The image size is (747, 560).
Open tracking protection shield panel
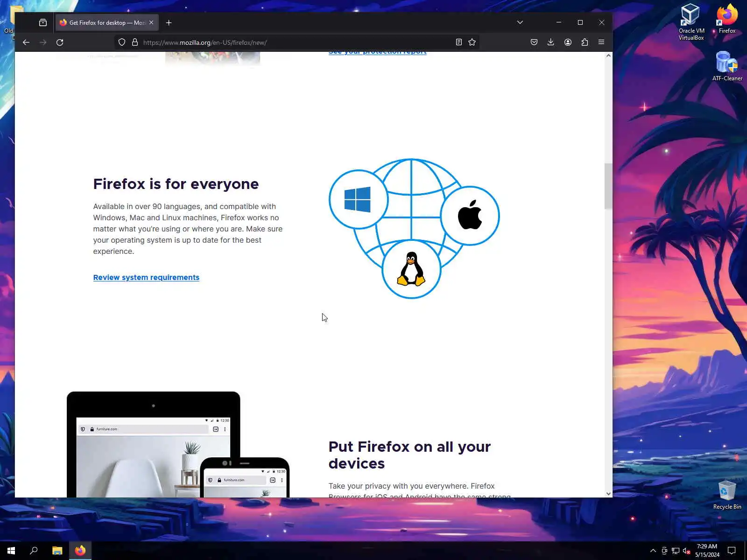click(x=122, y=42)
